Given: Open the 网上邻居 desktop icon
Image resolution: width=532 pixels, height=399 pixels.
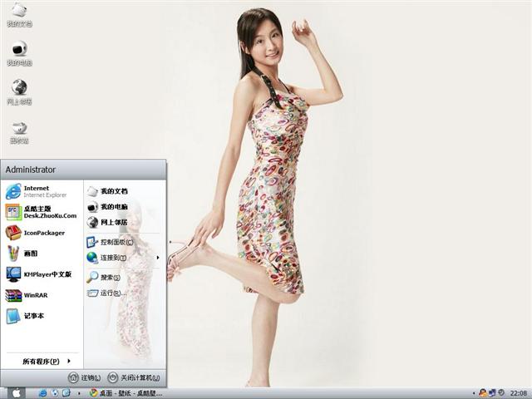Looking at the screenshot, I should [19, 92].
